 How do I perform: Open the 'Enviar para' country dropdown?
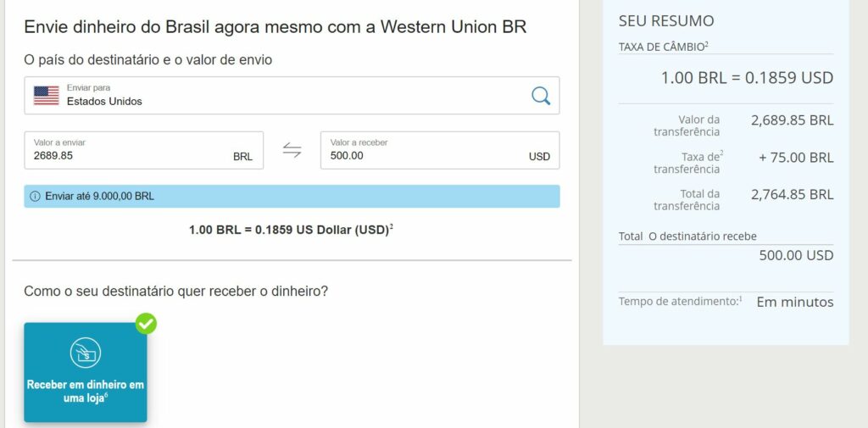click(x=288, y=95)
